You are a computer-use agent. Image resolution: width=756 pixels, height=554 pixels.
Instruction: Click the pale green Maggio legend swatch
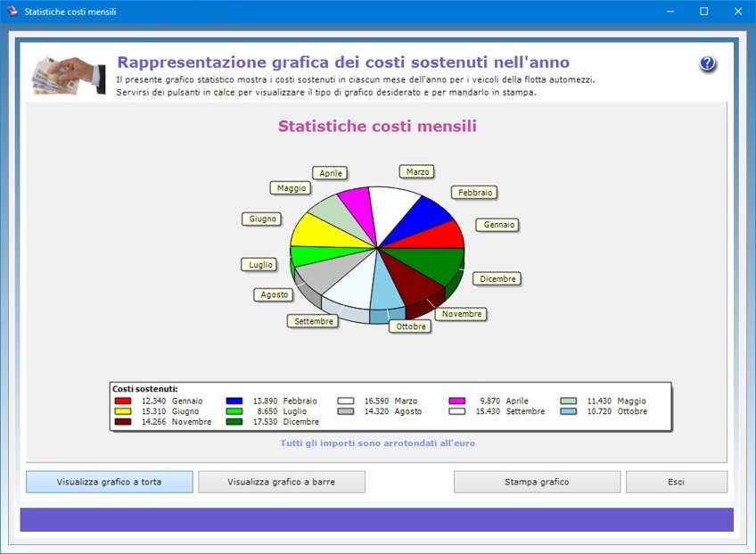pos(569,401)
